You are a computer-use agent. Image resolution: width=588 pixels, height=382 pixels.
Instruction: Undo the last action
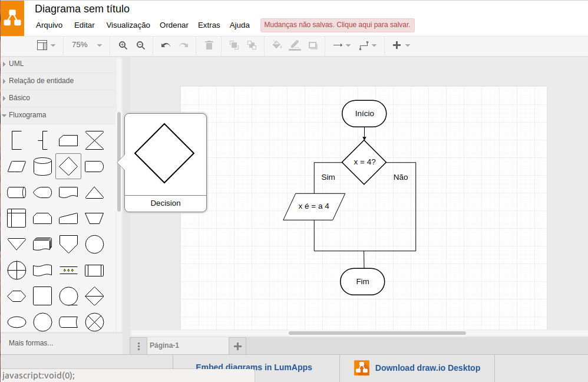(x=166, y=45)
